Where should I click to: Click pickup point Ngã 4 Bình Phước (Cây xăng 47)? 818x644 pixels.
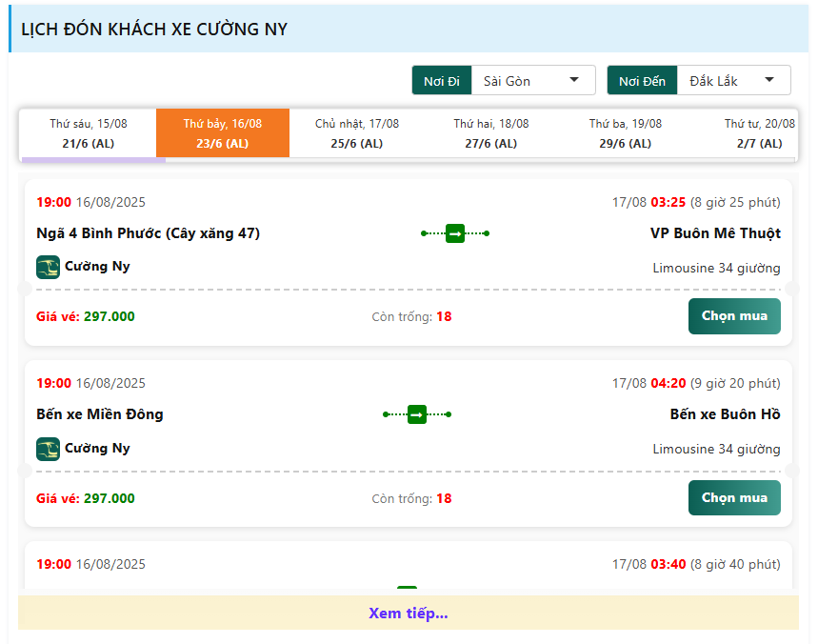coord(149,233)
